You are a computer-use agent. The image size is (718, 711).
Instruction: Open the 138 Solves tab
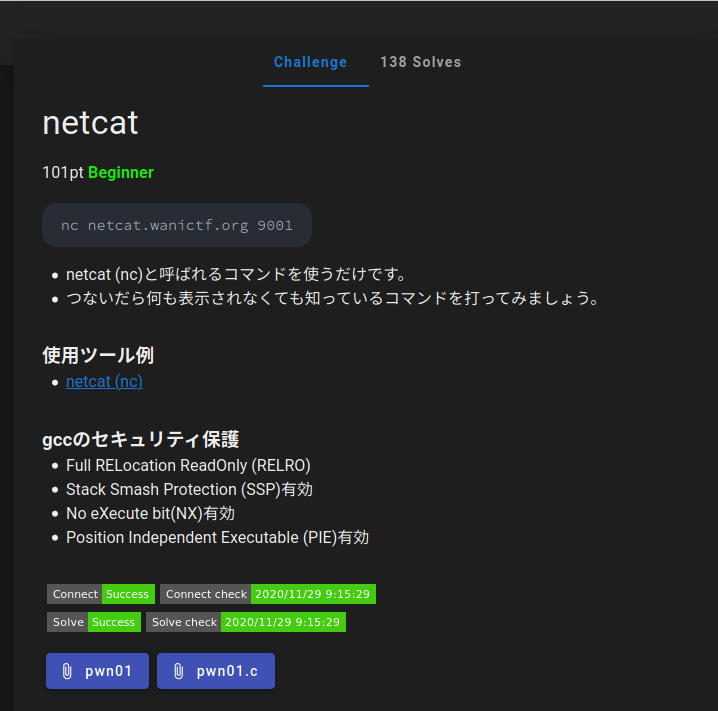[420, 62]
